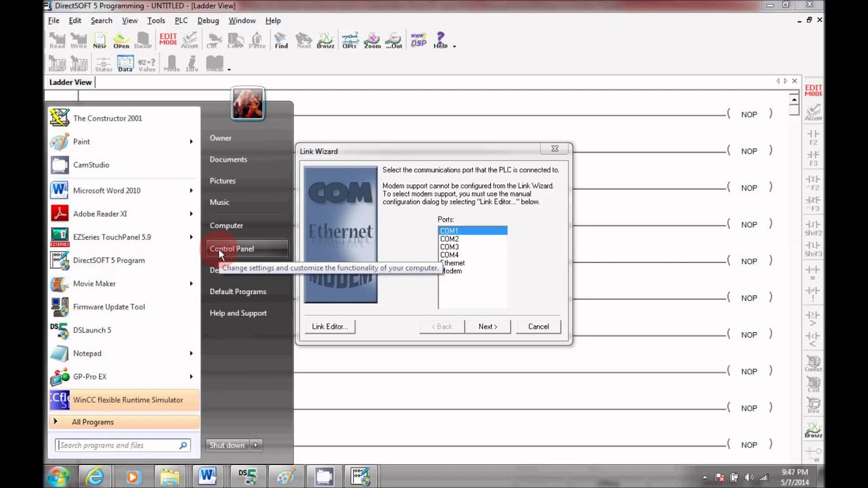Click the New project toolbar icon
Screen dimensions: 868x488
point(100,41)
